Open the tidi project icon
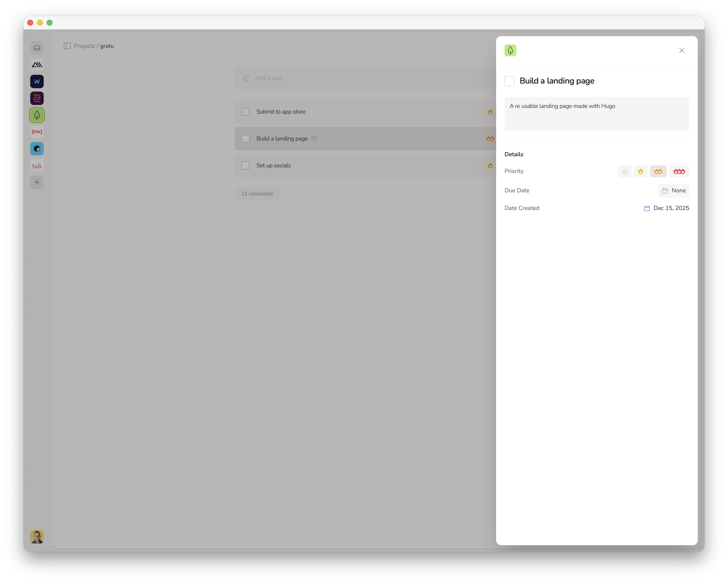Viewport: 728px width, 583px height. tap(37, 166)
